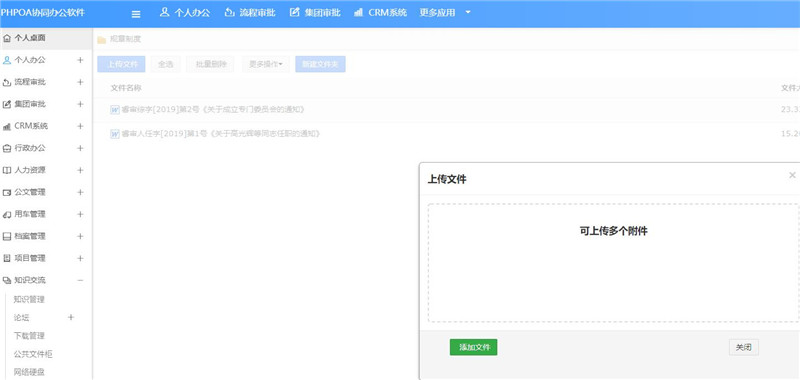
Task: Expand sidebar 集团审批 with plus sign
Action: pos(80,104)
